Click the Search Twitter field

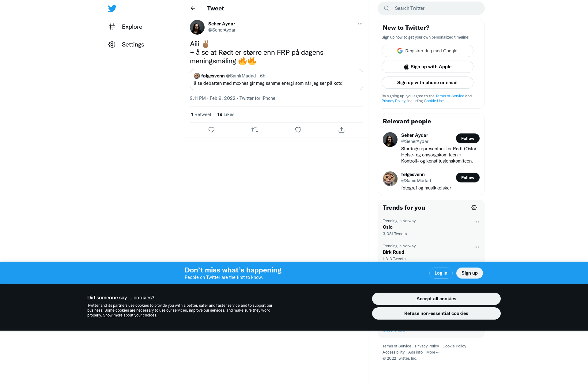point(431,8)
